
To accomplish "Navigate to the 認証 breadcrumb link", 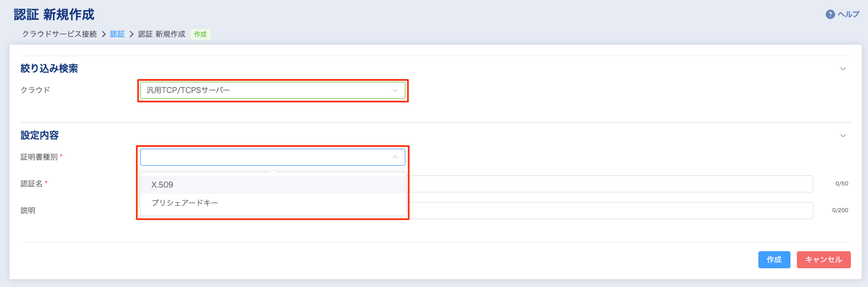I will click(117, 34).
